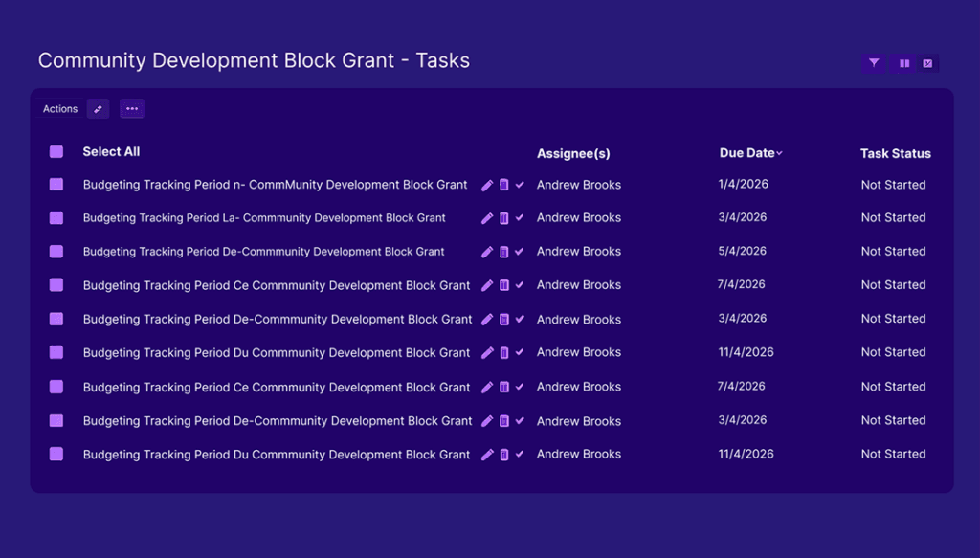Delete the task due 5/4/2026
The image size is (980, 558).
coord(504,252)
